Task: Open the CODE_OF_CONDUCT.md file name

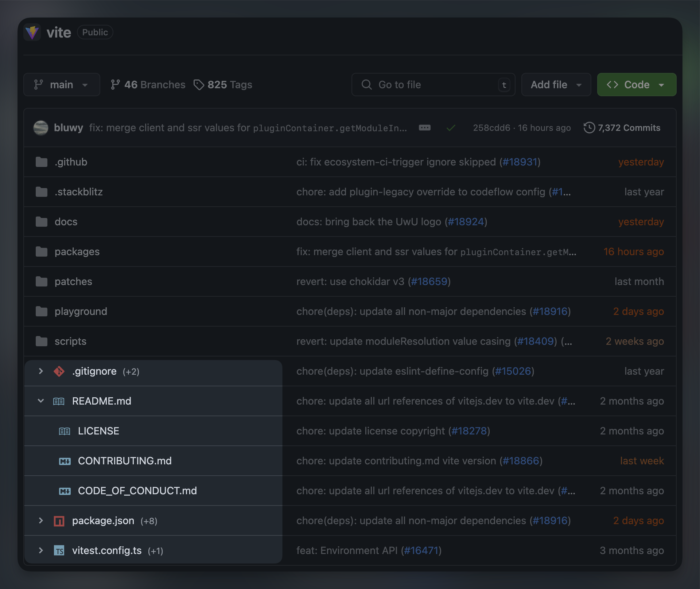Action: 137,491
